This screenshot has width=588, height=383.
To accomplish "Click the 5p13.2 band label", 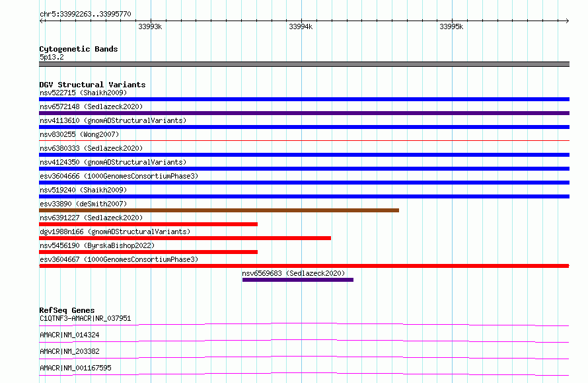I will coord(52,57).
